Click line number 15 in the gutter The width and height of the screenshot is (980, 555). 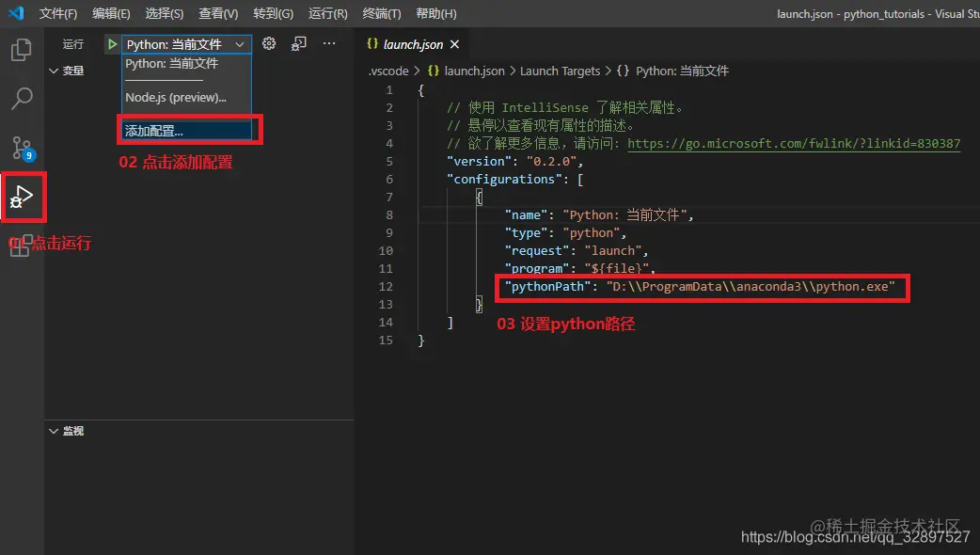(x=386, y=340)
